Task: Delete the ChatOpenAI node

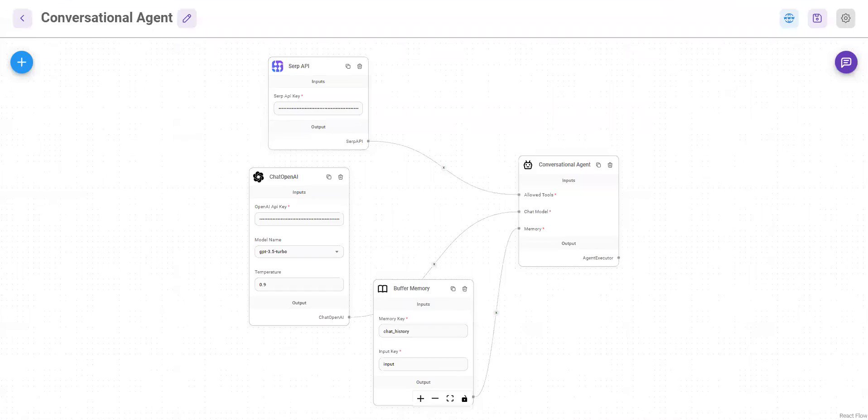Action: [340, 177]
